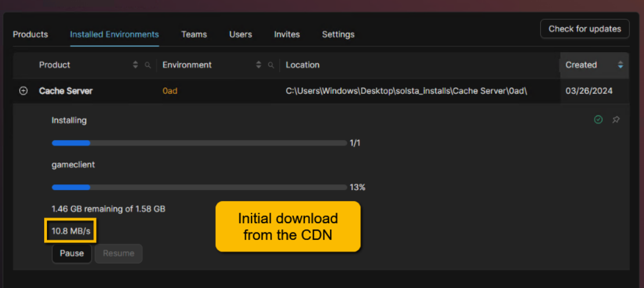Open the Settings tab
The height and width of the screenshot is (288, 644).
click(338, 35)
